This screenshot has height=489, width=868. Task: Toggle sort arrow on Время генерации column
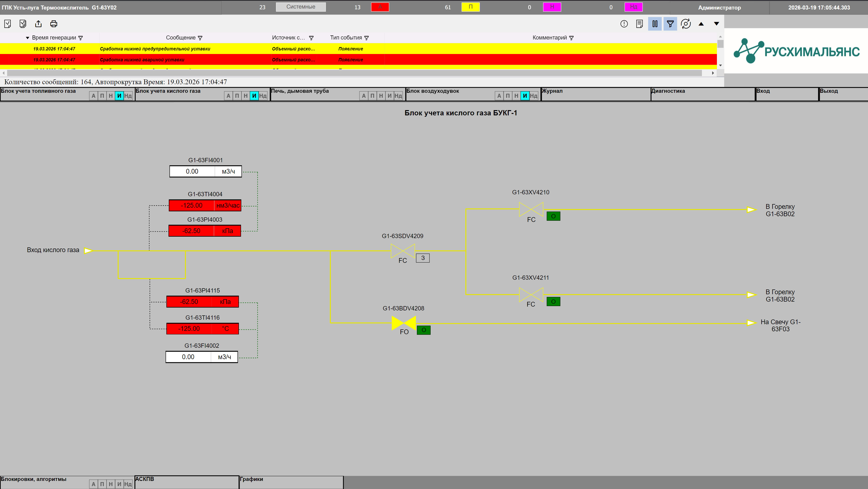[27, 38]
